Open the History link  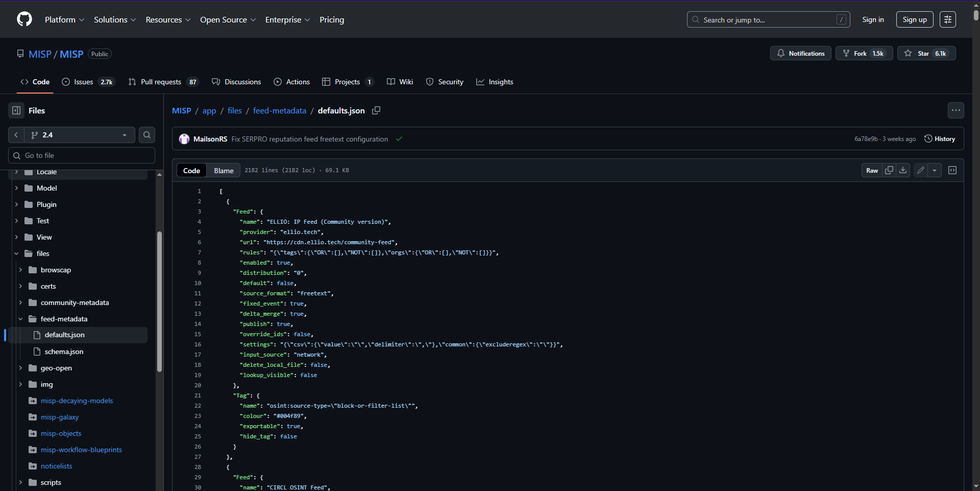pos(940,139)
